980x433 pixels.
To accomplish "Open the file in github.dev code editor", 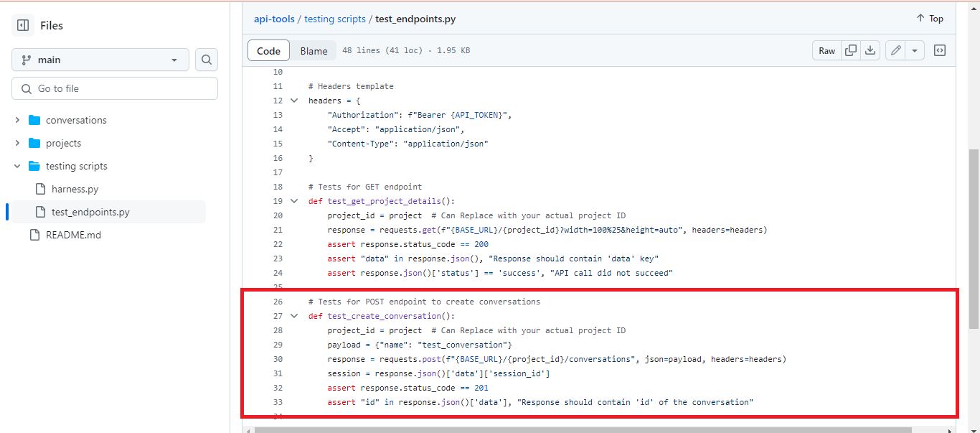I will pyautogui.click(x=940, y=50).
